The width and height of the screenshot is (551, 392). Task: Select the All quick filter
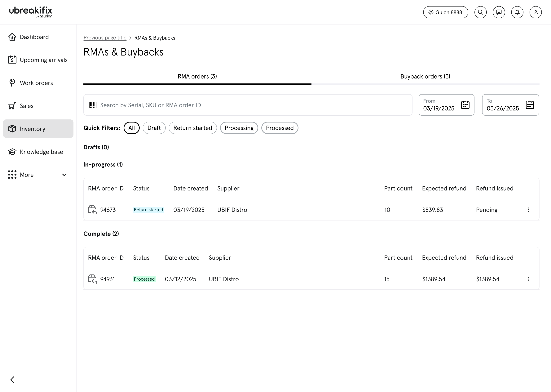pyautogui.click(x=131, y=128)
